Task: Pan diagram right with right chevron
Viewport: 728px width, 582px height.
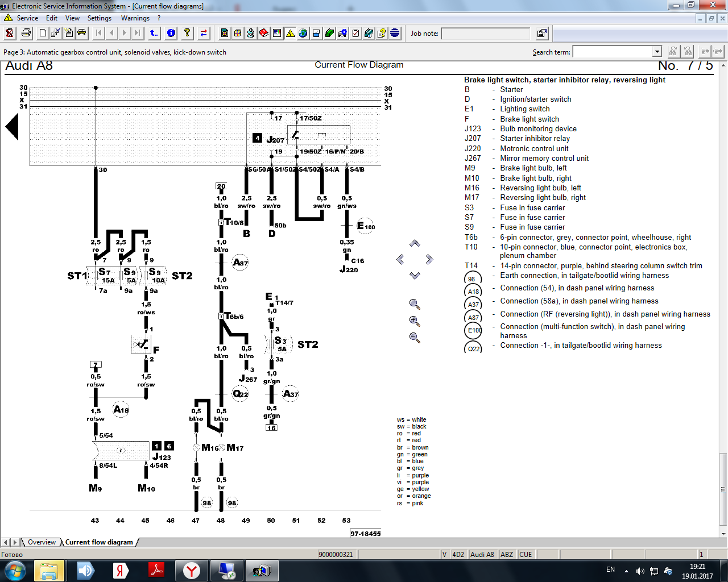Action: pyautogui.click(x=429, y=259)
